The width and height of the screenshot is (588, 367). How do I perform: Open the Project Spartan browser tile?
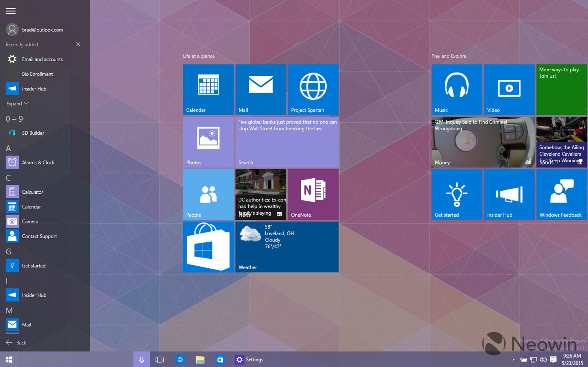(x=313, y=89)
